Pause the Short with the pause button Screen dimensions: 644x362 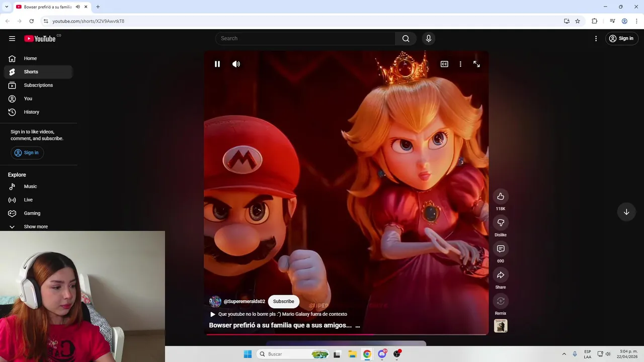pos(217,64)
